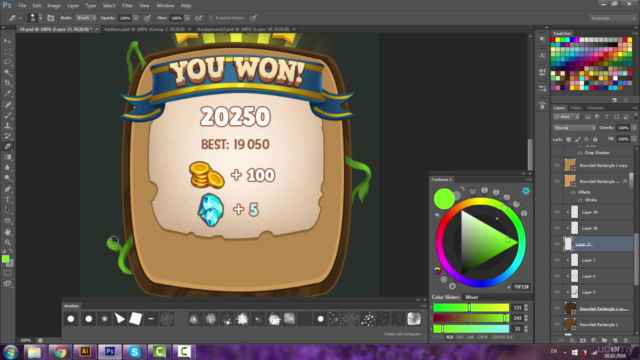This screenshot has height=360, width=640.
Task: Click delete layer trash icon
Action: (626, 340)
